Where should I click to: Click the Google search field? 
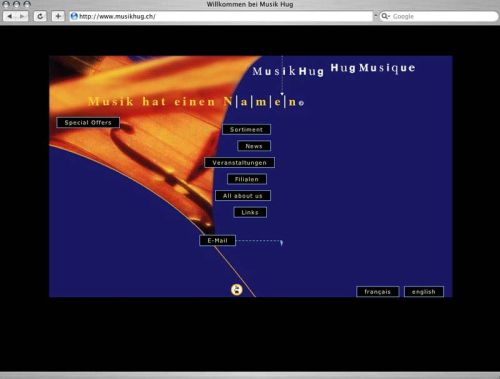point(439,16)
